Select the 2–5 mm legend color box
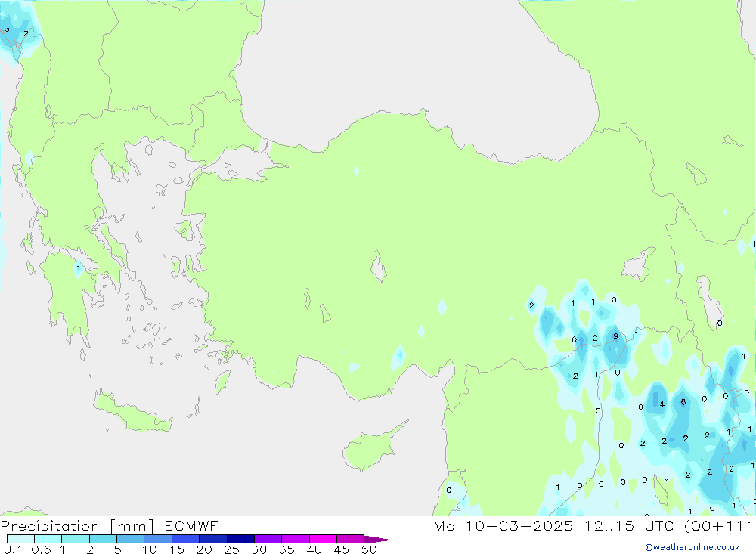 [x=103, y=539]
